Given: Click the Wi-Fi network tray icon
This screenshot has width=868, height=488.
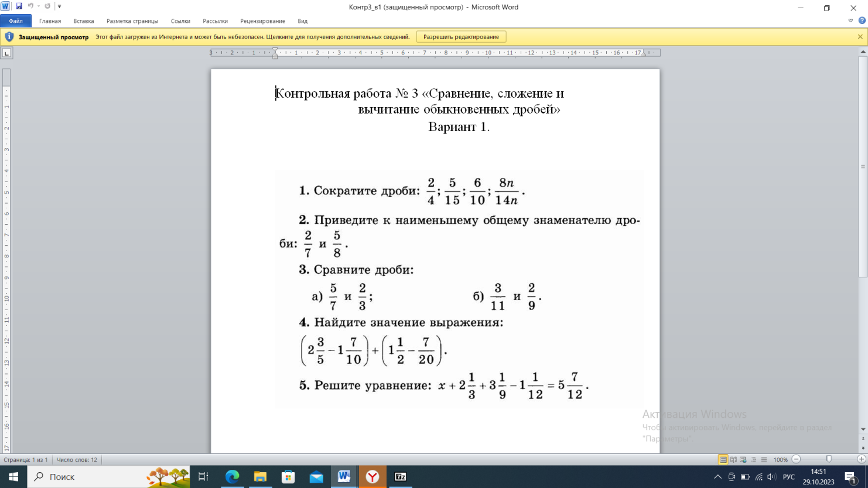Looking at the screenshot, I should pyautogui.click(x=758, y=477).
